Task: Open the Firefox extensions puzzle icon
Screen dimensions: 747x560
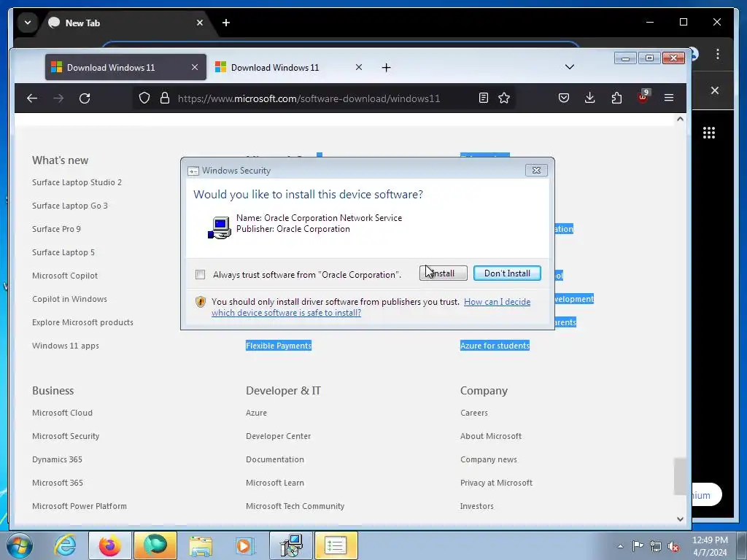Action: coord(616,98)
